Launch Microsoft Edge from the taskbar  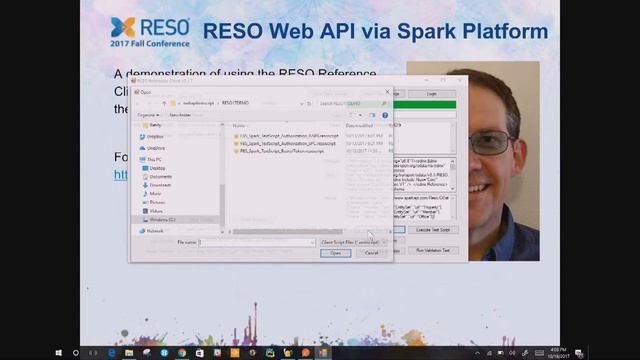click(111, 353)
